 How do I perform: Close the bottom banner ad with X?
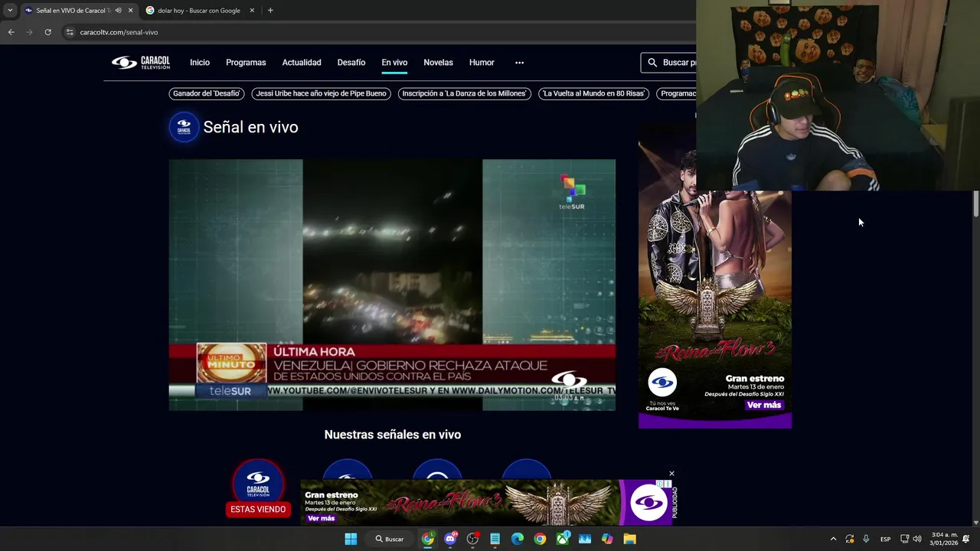pyautogui.click(x=671, y=474)
